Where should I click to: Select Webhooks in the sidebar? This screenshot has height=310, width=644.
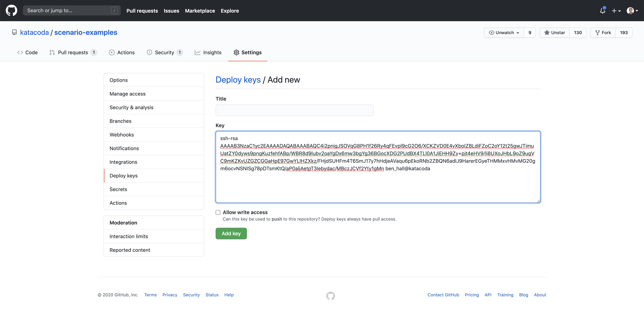pyautogui.click(x=154, y=135)
